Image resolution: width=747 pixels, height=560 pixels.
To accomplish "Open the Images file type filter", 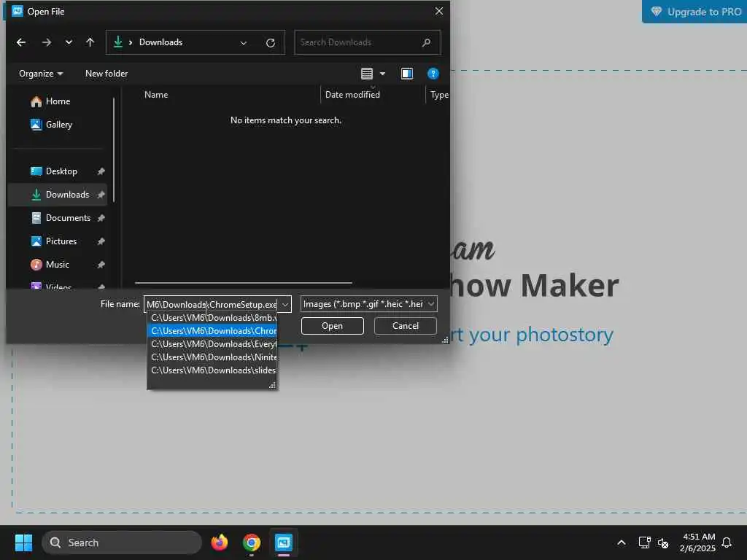I will 368,304.
